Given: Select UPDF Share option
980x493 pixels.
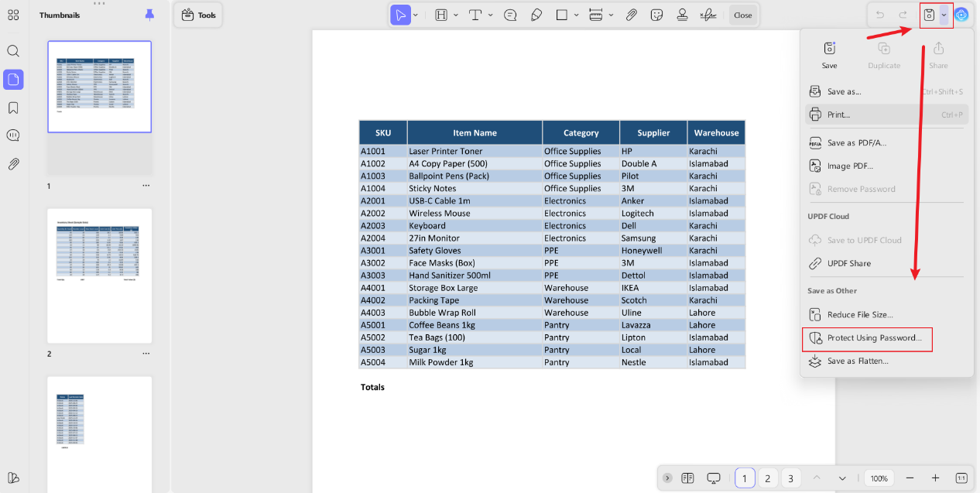Looking at the screenshot, I should click(x=886, y=263).
